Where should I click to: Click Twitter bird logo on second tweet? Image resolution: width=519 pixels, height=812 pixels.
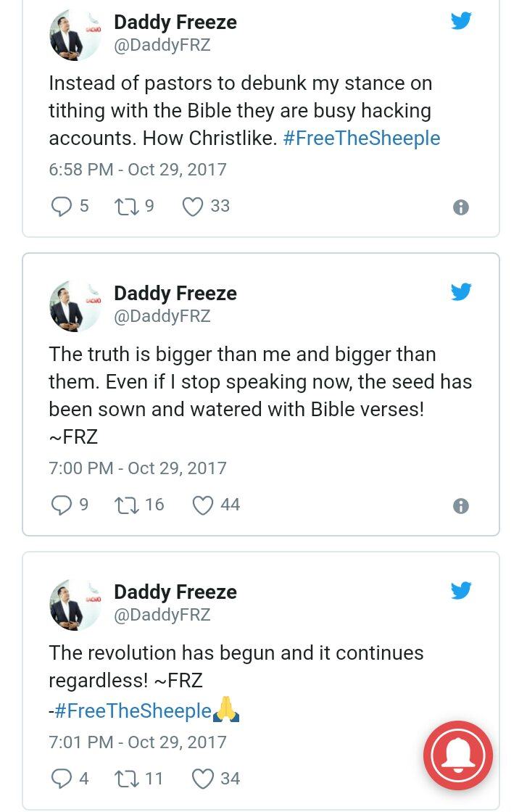pyautogui.click(x=461, y=291)
